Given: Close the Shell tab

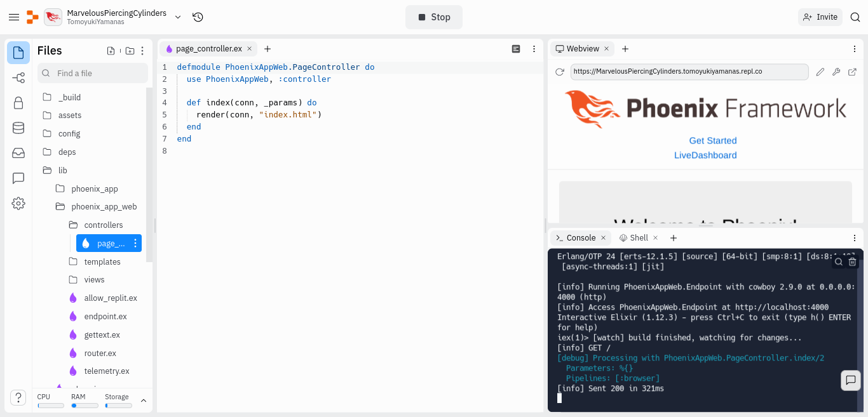Looking at the screenshot, I should tap(656, 238).
